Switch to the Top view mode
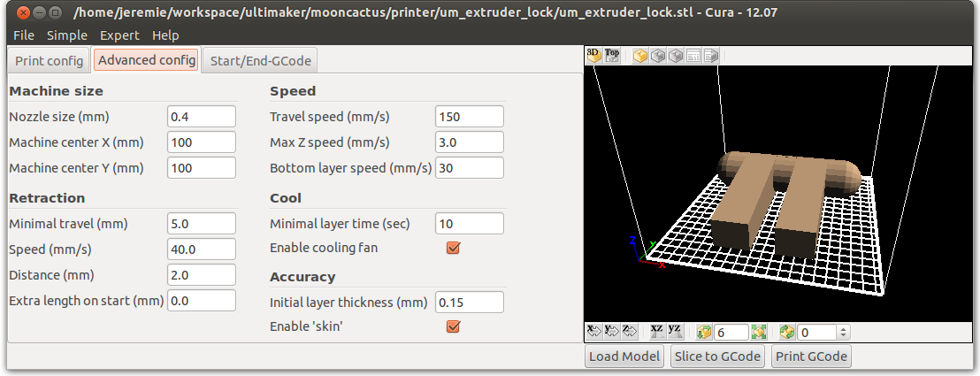This screenshot has width=980, height=376. click(612, 56)
